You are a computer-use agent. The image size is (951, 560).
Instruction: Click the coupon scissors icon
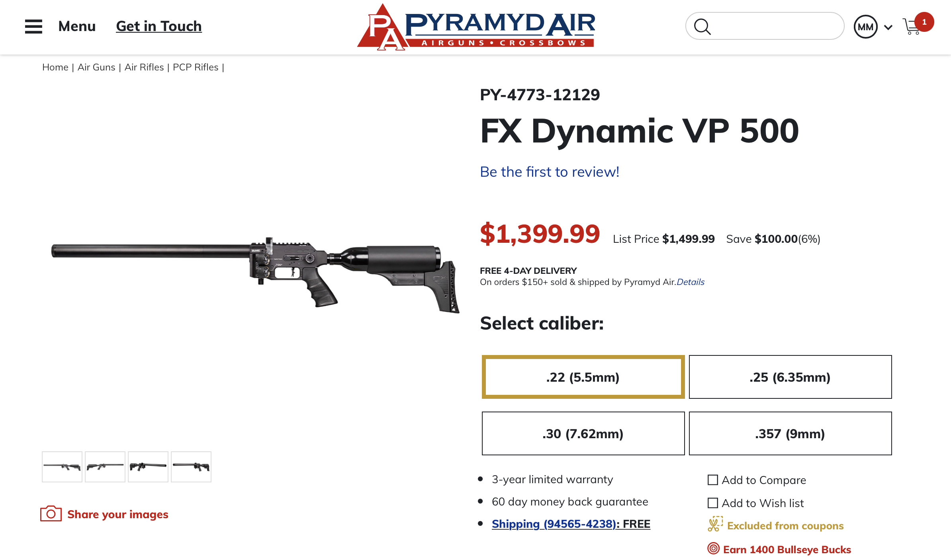(x=715, y=524)
